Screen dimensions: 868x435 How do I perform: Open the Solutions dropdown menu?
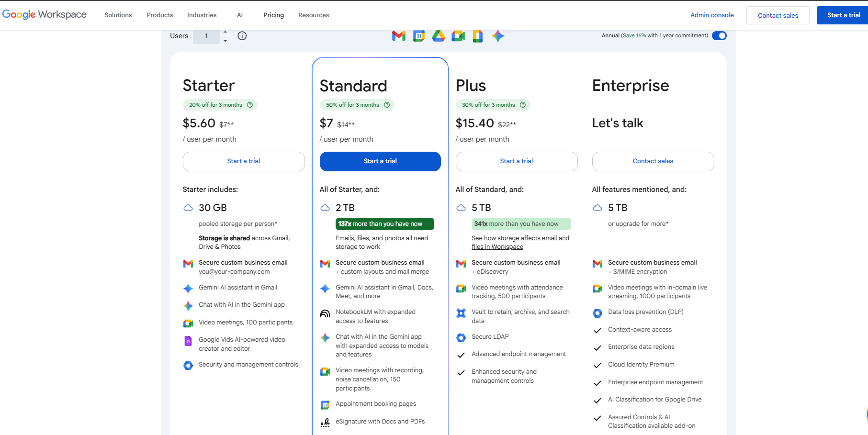coord(118,15)
